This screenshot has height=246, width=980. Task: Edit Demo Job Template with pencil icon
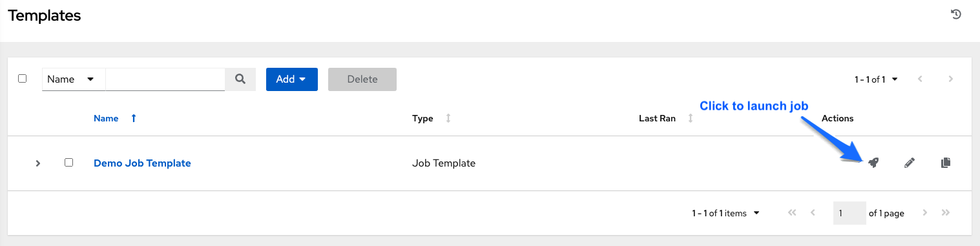coord(910,163)
